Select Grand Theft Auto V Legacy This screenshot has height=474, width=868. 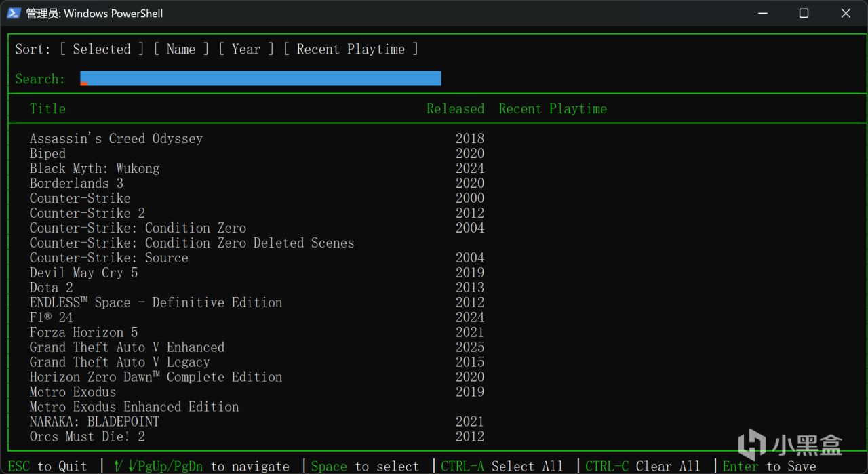[119, 362]
